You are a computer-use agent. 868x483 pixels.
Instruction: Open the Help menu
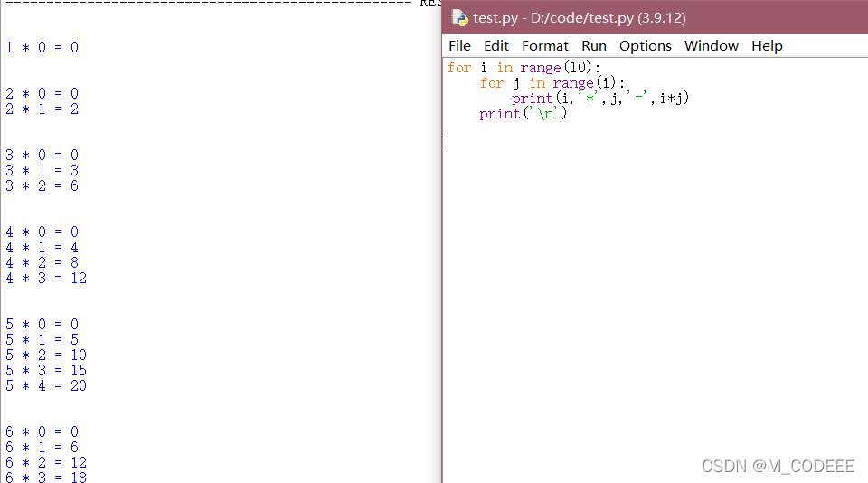pyautogui.click(x=767, y=46)
